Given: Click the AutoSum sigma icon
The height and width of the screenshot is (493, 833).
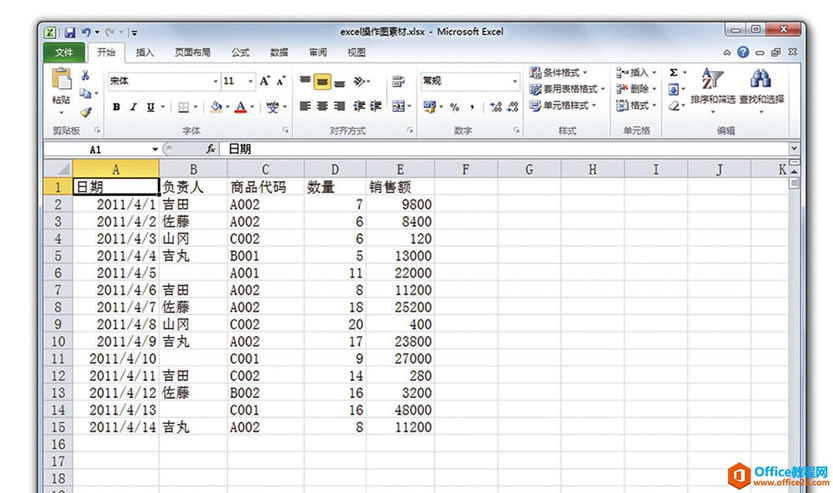Looking at the screenshot, I should point(673,72).
